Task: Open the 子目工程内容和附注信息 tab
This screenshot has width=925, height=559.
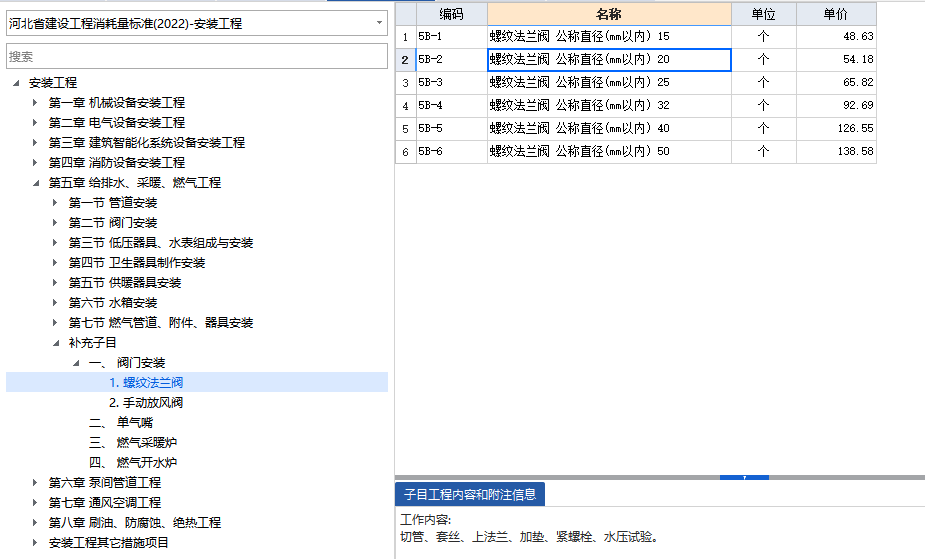Action: [470, 494]
